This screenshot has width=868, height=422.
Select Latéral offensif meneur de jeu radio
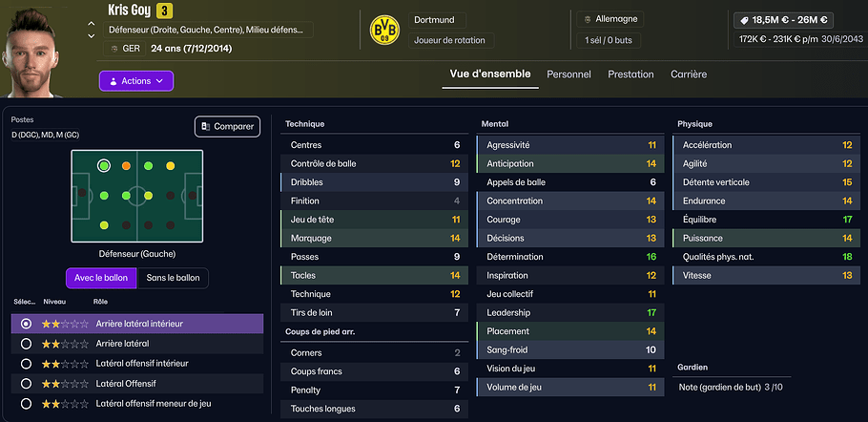tap(26, 404)
